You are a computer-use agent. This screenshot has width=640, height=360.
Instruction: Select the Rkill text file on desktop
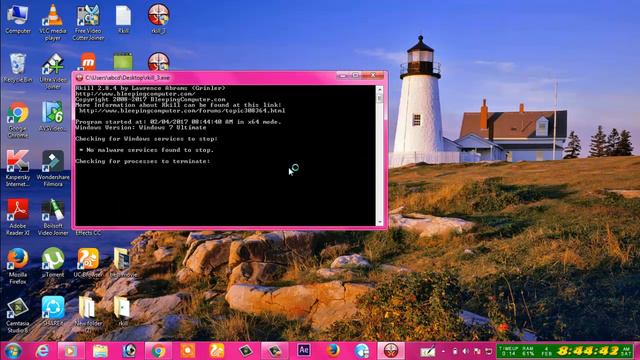pos(123,20)
